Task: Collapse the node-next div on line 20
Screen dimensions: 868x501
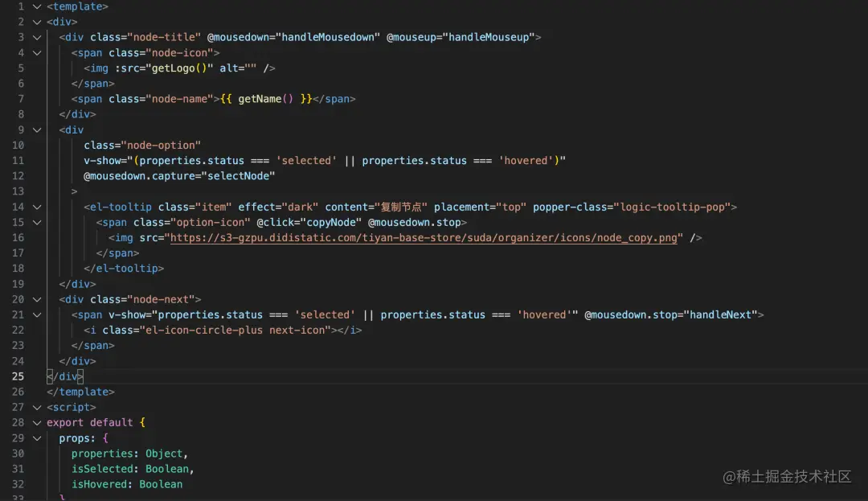Action: [37, 299]
